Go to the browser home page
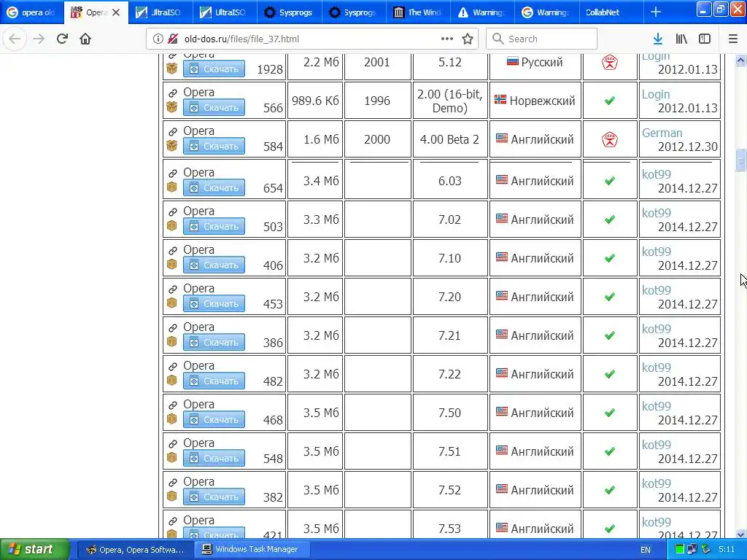This screenshot has width=747, height=560. click(x=85, y=39)
